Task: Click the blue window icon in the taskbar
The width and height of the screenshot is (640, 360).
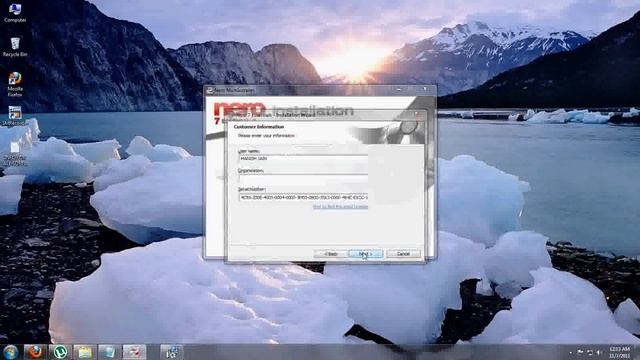Action: 109,352
